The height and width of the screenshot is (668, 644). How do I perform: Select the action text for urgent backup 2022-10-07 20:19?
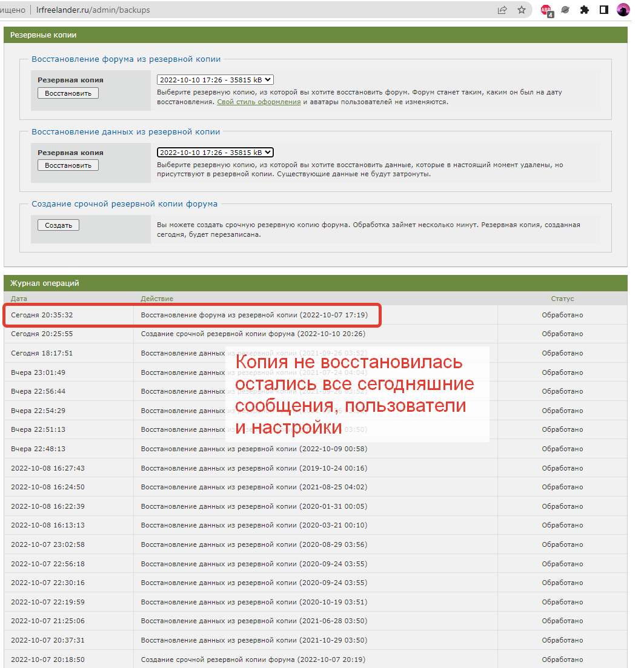(x=253, y=660)
